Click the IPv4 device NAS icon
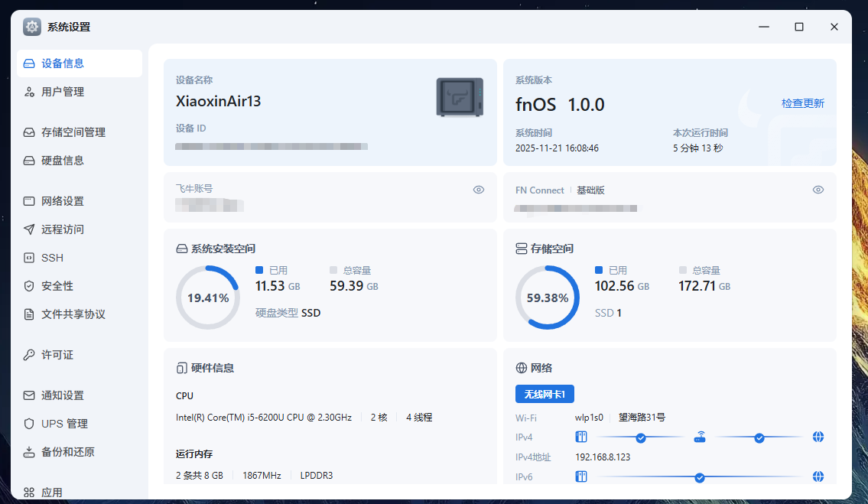Screen dimensions: 868x504 click(x=581, y=437)
